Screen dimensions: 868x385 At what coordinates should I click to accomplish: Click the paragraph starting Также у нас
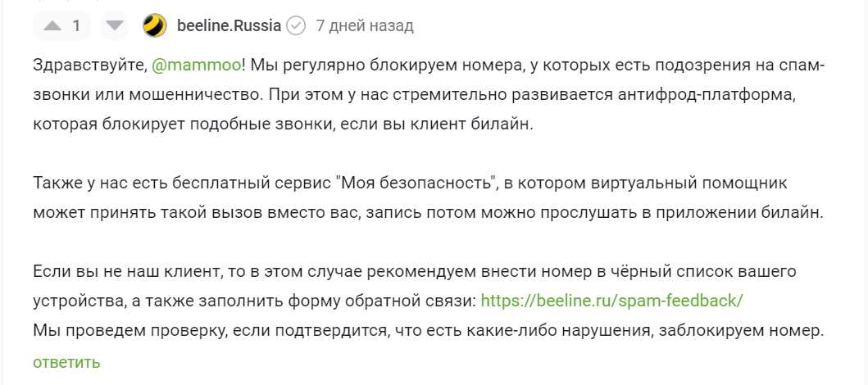pyautogui.click(x=429, y=198)
